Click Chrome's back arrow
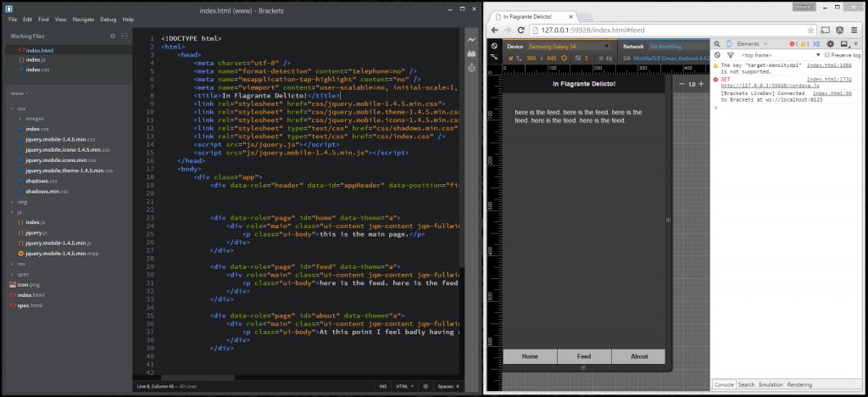Image resolution: width=868 pixels, height=397 pixels. (x=495, y=30)
